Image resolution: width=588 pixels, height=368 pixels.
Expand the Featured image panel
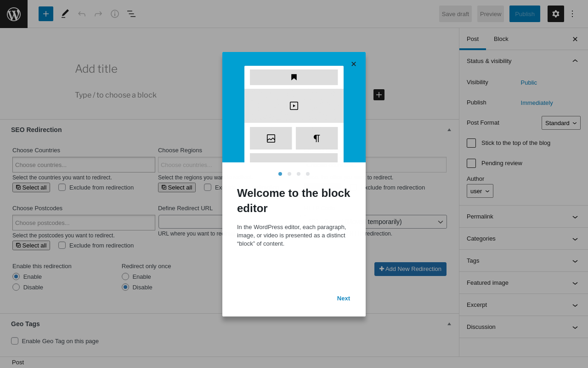523,283
